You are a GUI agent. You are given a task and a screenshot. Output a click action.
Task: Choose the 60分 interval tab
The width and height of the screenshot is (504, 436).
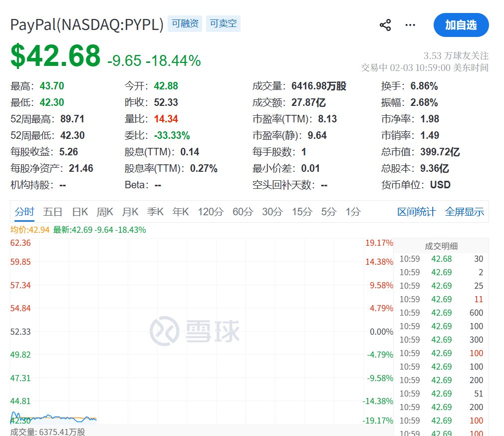(x=243, y=212)
